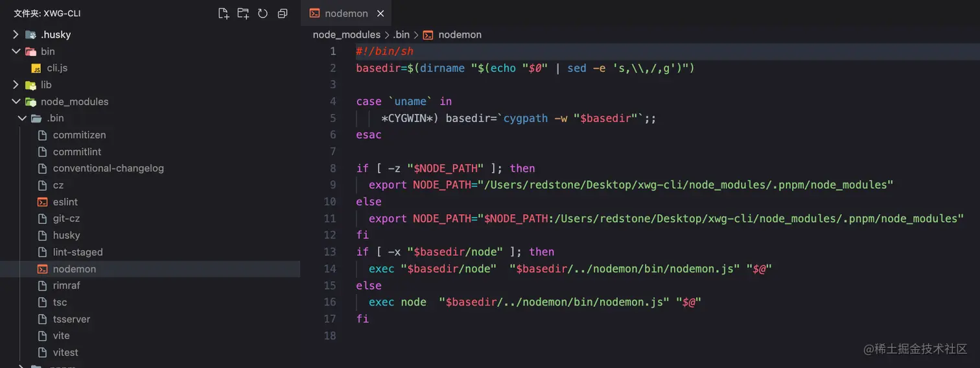Click nodemon in the breadcrumb

pos(460,34)
